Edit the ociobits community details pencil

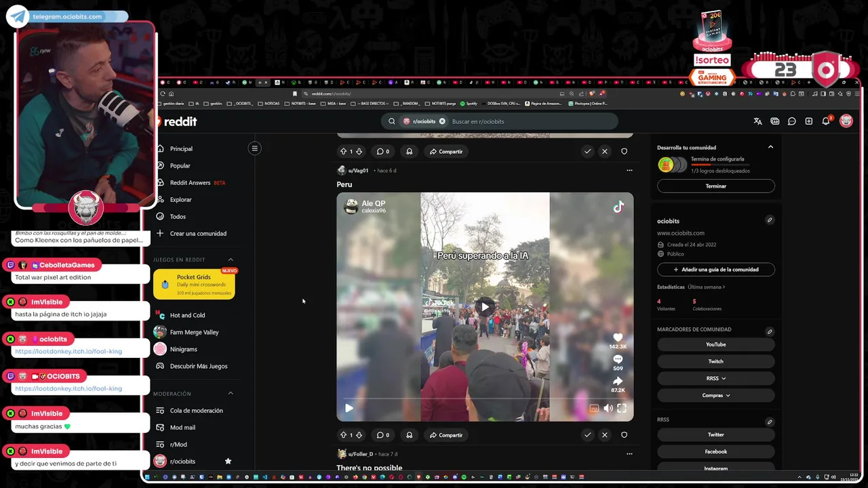pos(770,220)
